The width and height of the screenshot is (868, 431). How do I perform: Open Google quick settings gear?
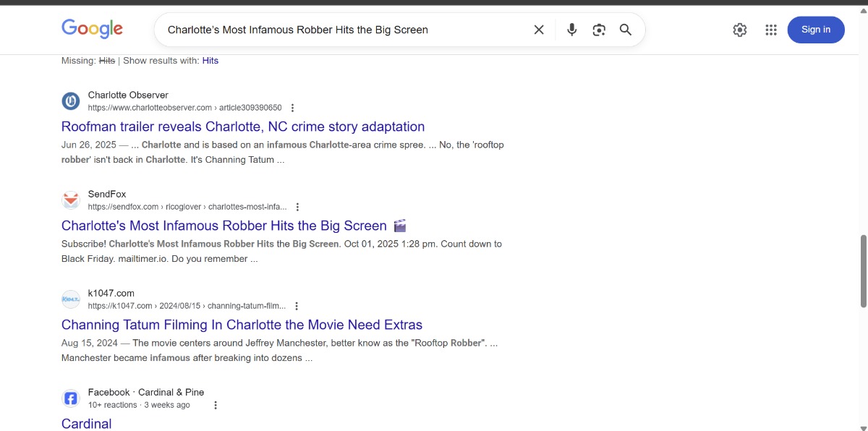click(739, 30)
